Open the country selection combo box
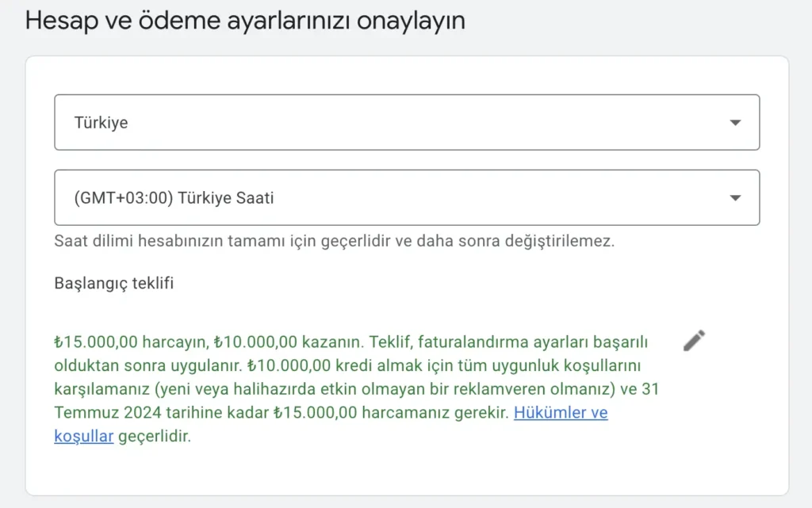The width and height of the screenshot is (812, 508). coord(396,121)
